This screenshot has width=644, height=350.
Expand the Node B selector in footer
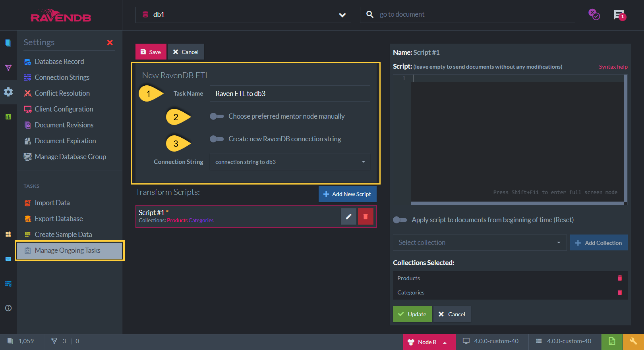tap(429, 342)
